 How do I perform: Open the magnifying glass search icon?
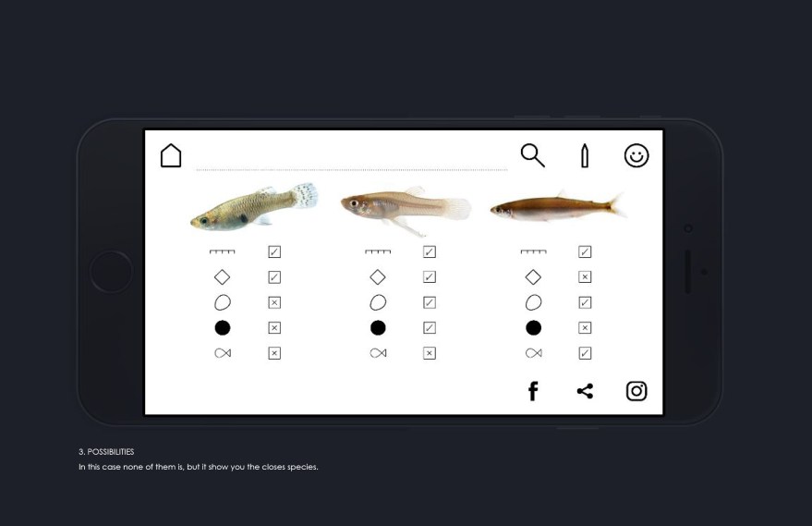point(533,155)
